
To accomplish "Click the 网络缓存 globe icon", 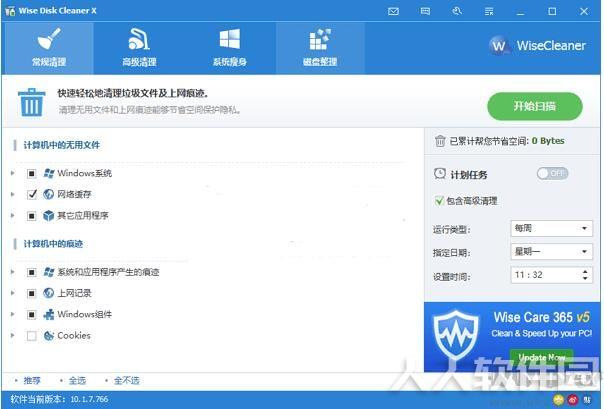I will (x=49, y=194).
